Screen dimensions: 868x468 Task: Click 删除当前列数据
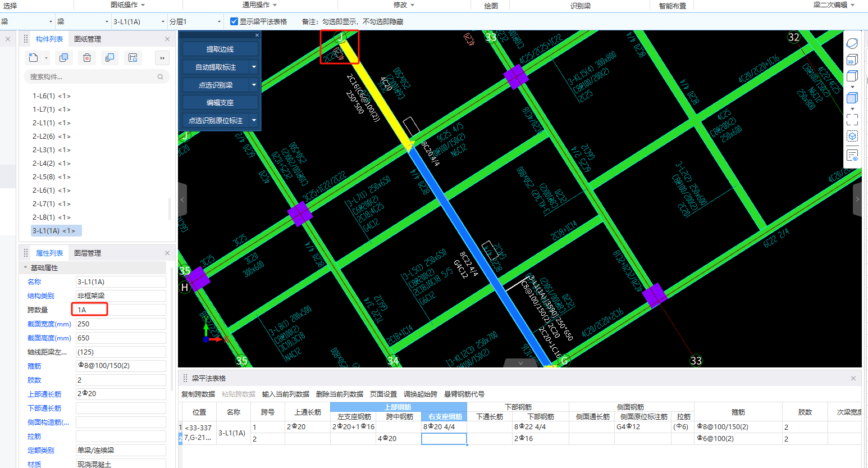pos(340,394)
